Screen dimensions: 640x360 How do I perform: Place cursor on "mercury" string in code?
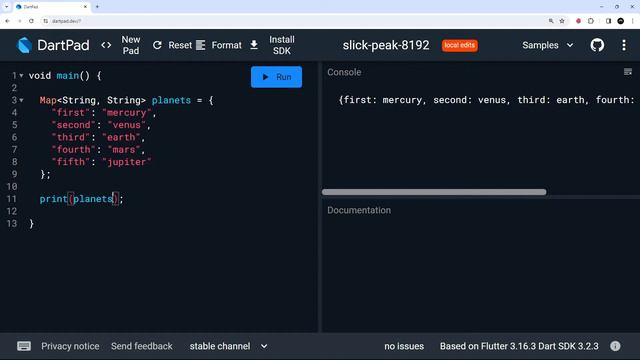click(x=127, y=113)
